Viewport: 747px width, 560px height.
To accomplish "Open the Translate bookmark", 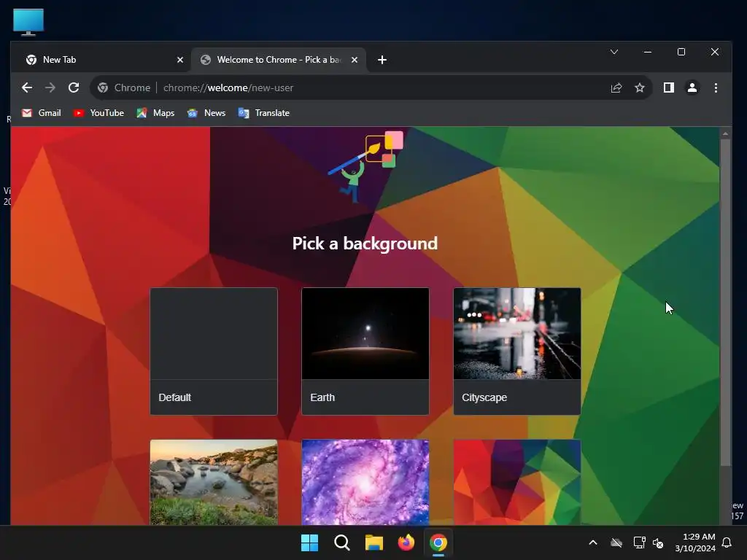I will click(264, 113).
